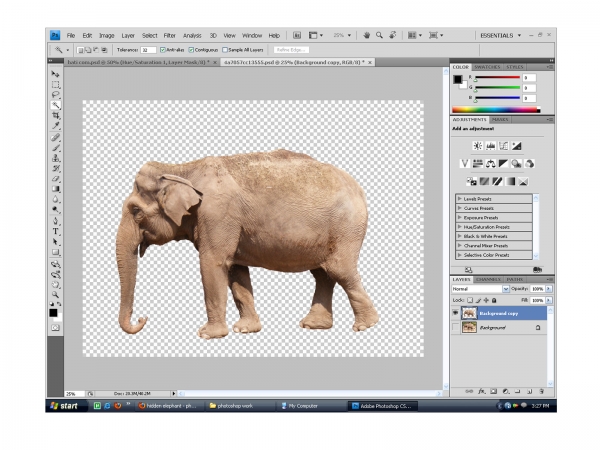Screen dimensions: 600x450
Task: Select the Eraser tool
Action: 55,179
